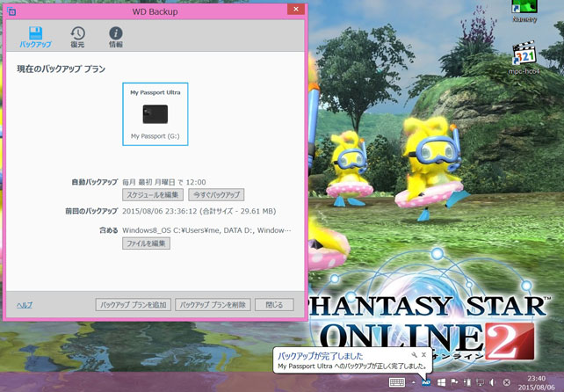
Task: Click the Windows logo tray icon
Action: [441, 382]
